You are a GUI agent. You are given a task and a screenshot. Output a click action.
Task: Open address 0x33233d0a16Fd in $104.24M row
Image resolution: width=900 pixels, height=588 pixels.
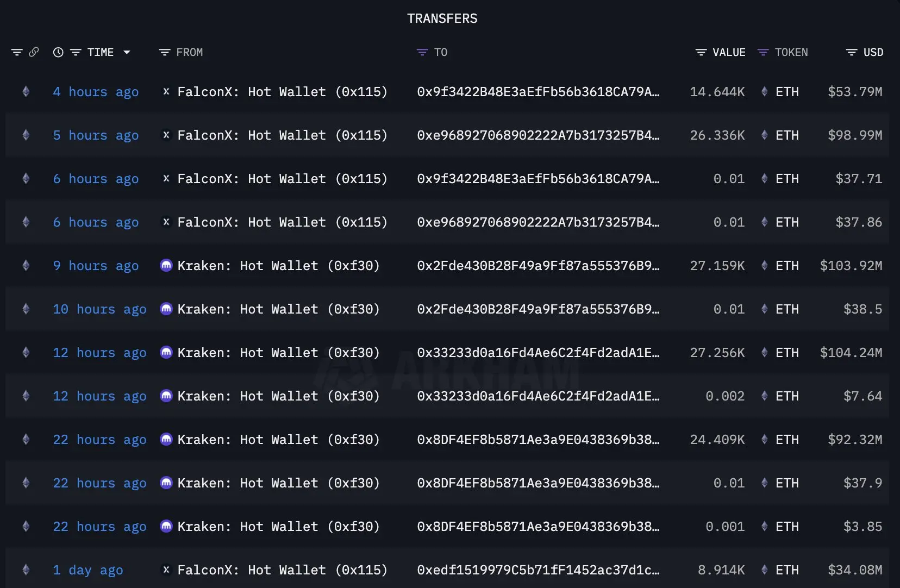pos(538,352)
